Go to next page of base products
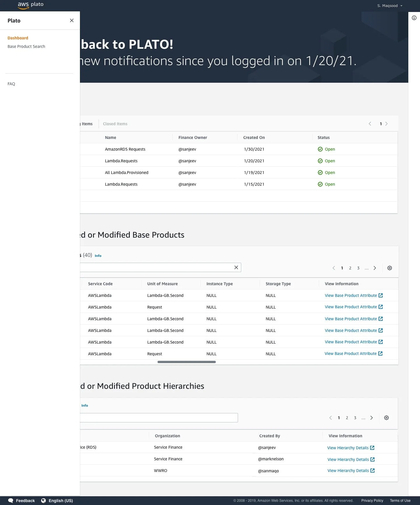This screenshot has height=505, width=420. [375, 268]
